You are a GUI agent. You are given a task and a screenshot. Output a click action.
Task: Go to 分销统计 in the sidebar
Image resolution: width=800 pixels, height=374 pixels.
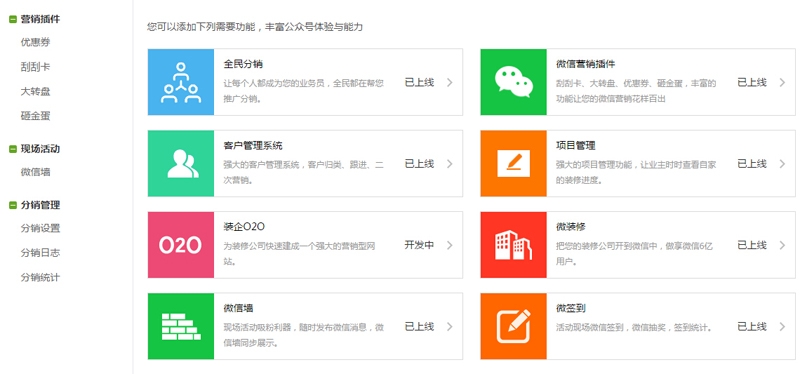40,278
